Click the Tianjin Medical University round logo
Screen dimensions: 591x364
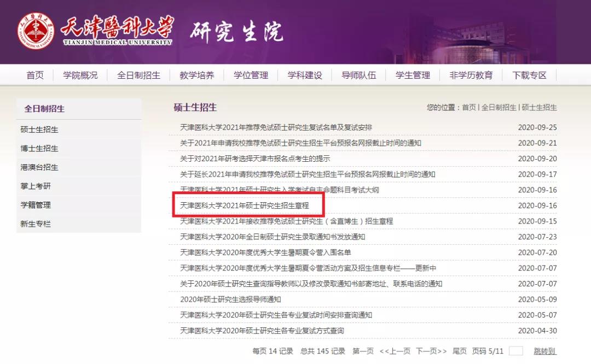tap(36, 31)
